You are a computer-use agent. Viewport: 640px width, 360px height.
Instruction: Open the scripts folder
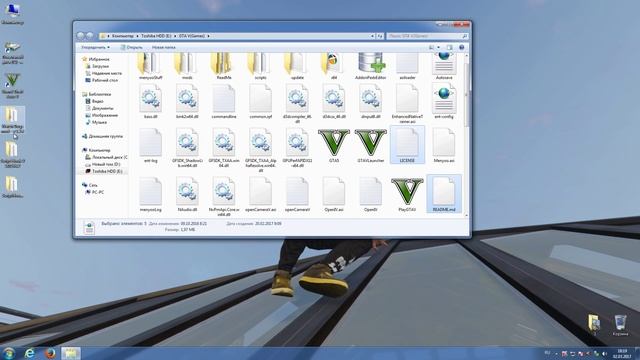[x=260, y=66]
